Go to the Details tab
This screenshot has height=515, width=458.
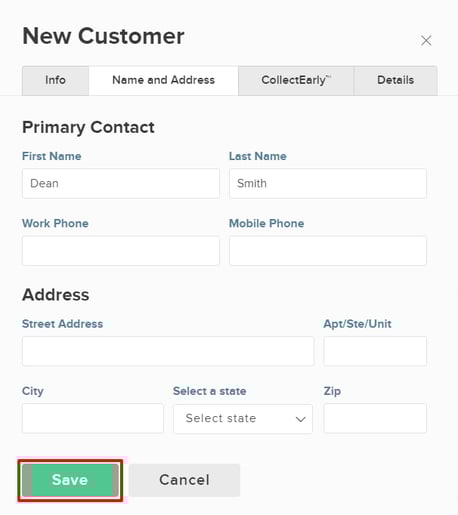pos(395,80)
